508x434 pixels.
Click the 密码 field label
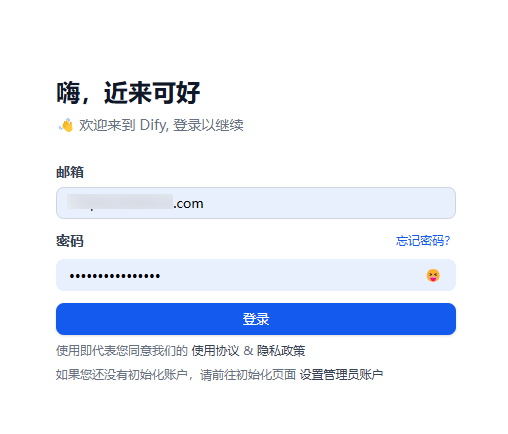(70, 241)
